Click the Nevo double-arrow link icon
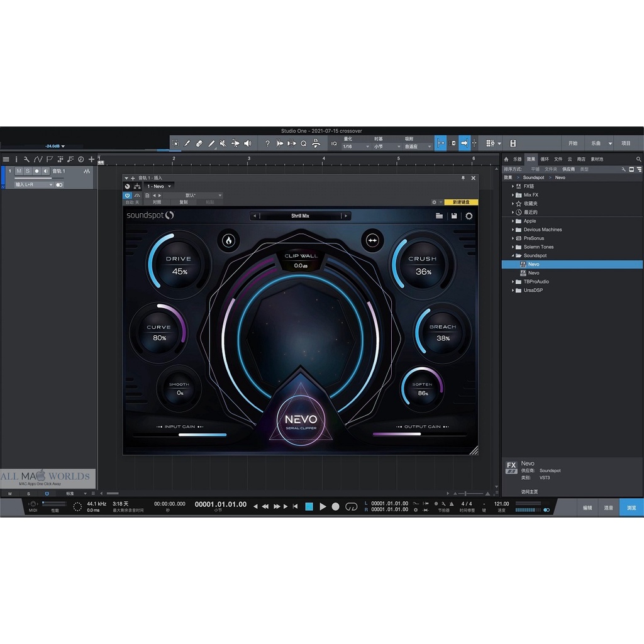This screenshot has width=644, height=644. click(372, 241)
